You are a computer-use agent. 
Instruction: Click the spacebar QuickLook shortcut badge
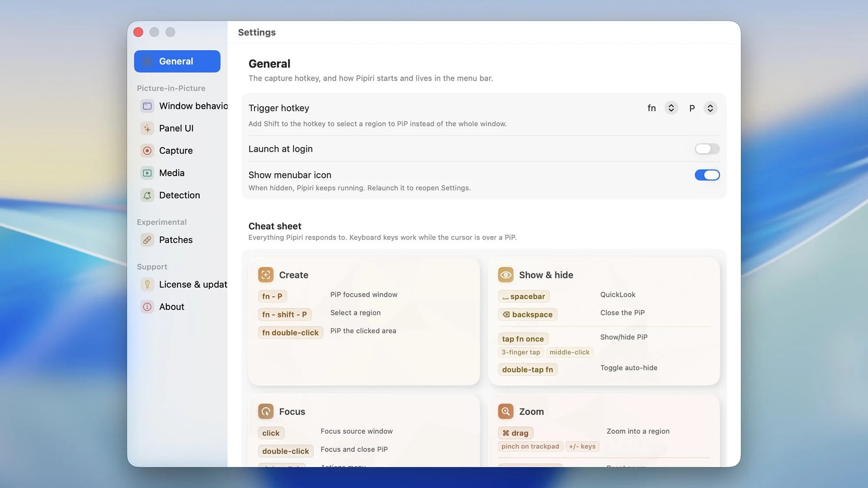[x=524, y=296]
